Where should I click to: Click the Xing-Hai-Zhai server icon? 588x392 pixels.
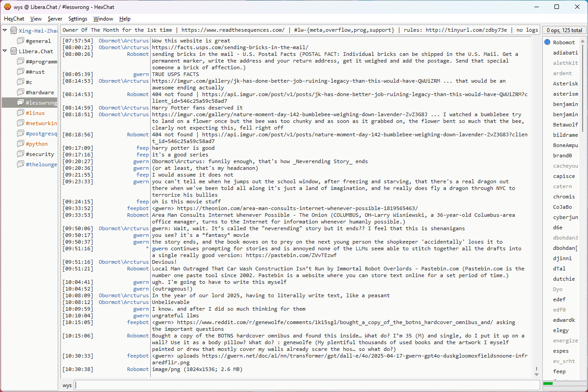[x=13, y=31]
